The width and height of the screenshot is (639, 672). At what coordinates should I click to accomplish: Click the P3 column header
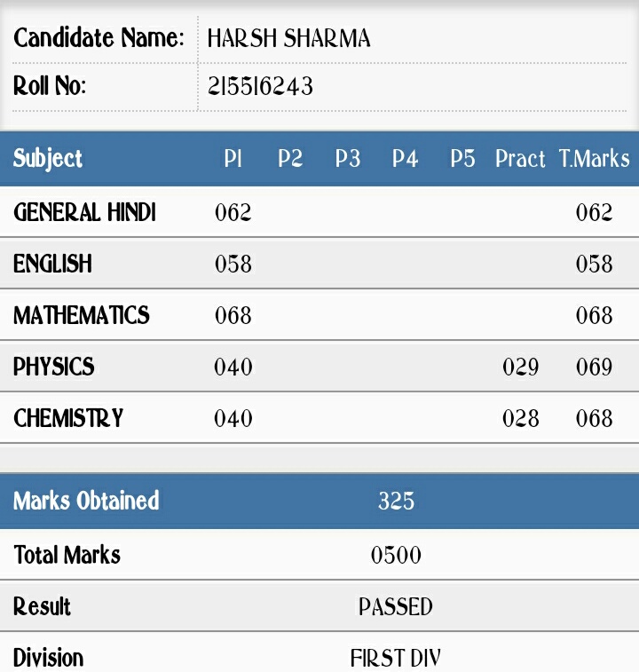coord(348,159)
